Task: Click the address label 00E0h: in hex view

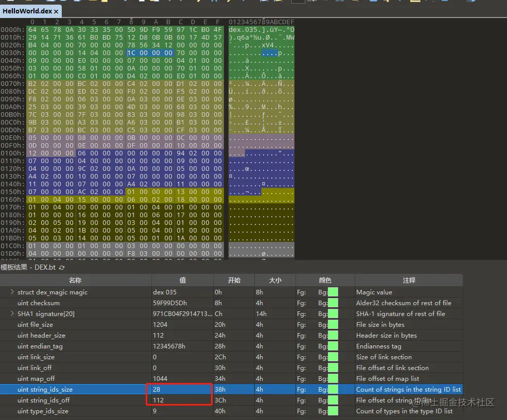Action: pos(12,138)
